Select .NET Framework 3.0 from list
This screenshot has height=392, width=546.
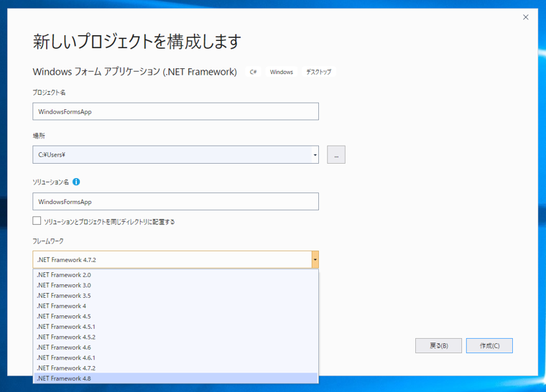pyautogui.click(x=175, y=285)
